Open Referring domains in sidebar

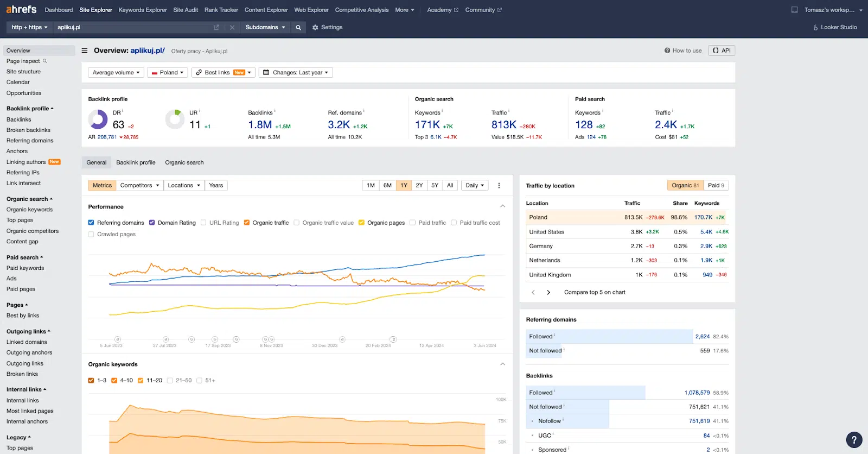click(30, 141)
